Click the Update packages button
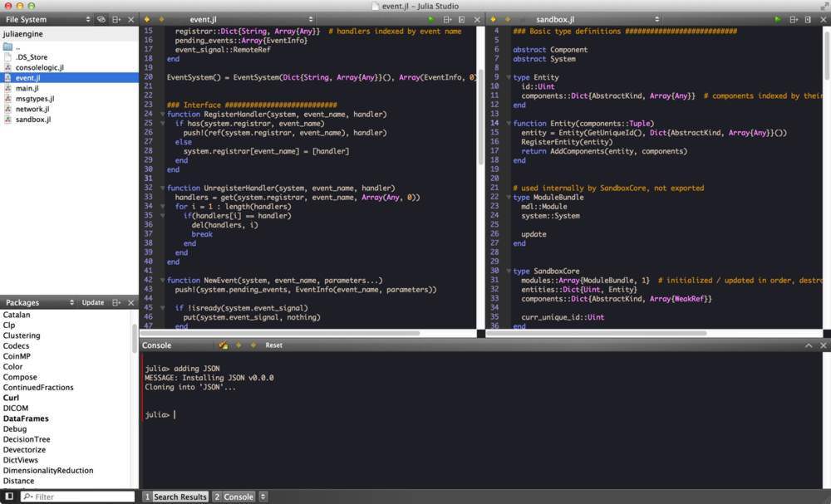 pyautogui.click(x=93, y=302)
